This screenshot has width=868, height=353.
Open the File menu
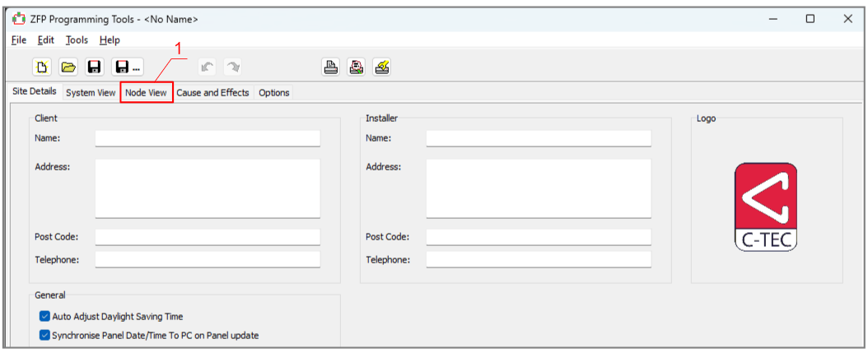19,39
